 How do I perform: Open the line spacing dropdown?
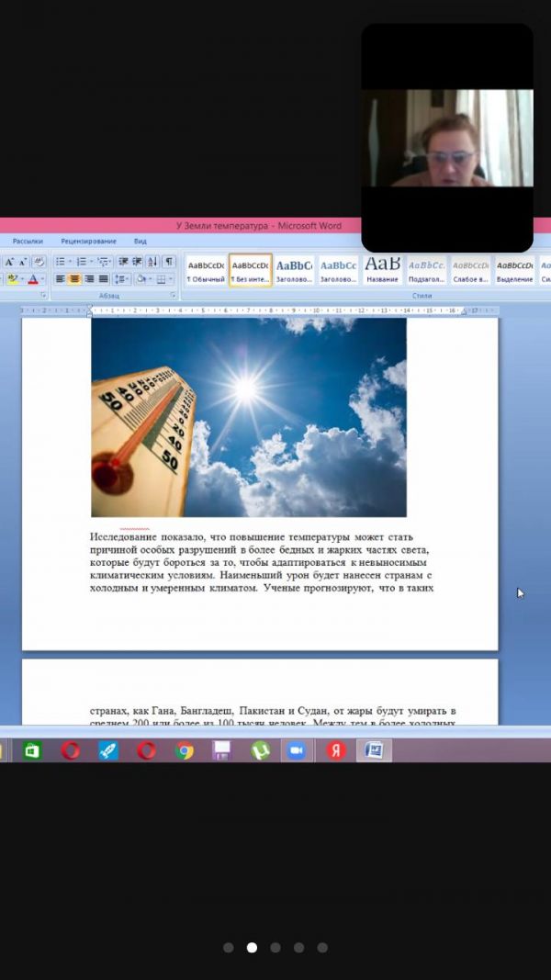click(x=121, y=279)
